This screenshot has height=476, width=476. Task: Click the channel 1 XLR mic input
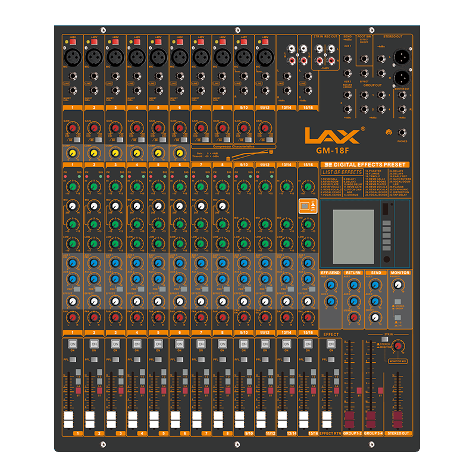[73, 57]
